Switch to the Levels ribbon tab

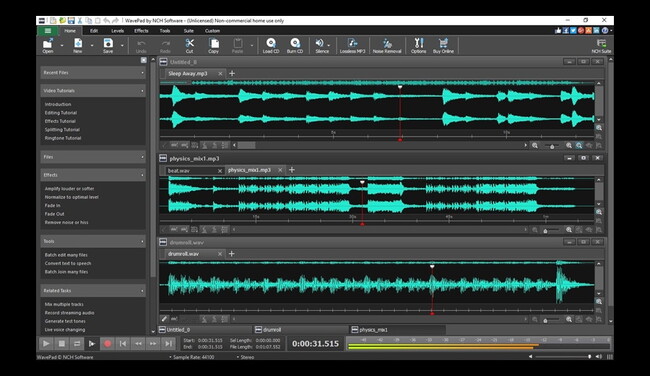point(117,31)
